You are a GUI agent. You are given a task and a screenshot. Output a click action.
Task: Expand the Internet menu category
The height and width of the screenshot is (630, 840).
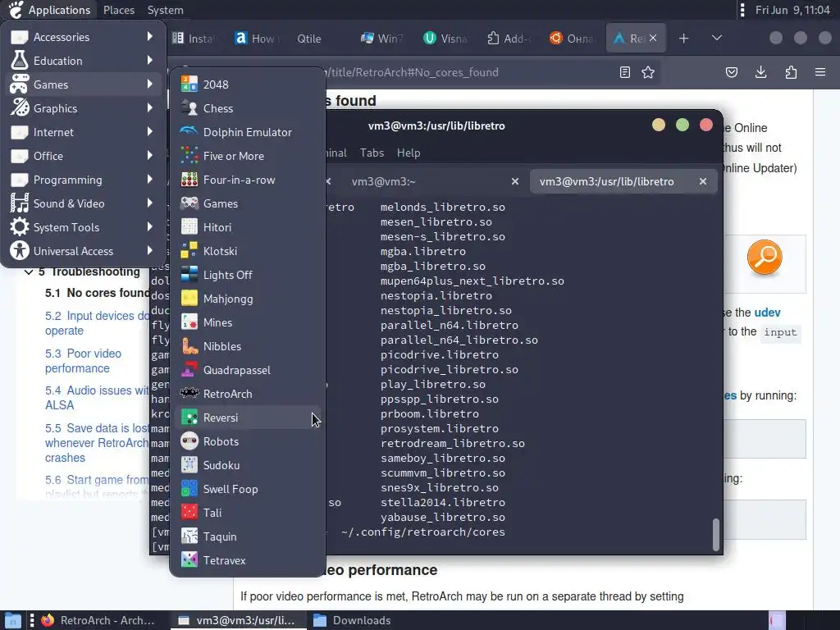pyautogui.click(x=83, y=132)
